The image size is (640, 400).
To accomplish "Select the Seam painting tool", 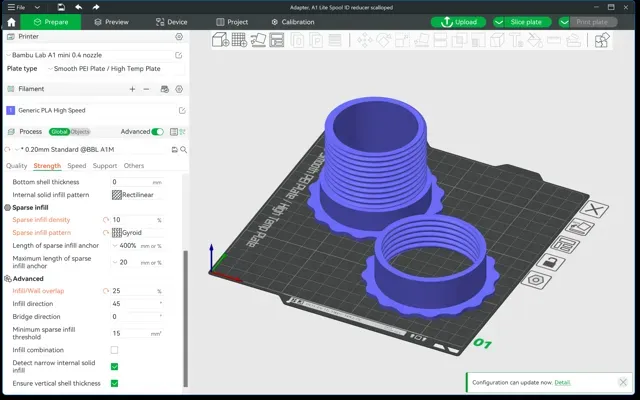I will pos(497,40).
